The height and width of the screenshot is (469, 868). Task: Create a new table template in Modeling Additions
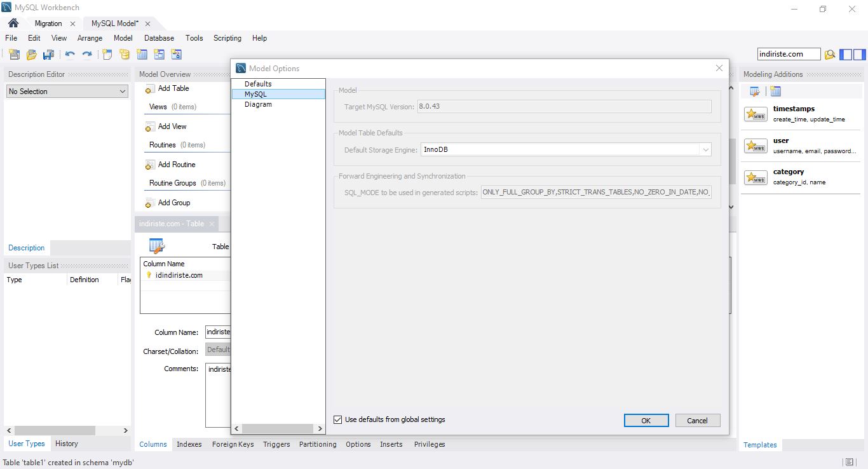pyautogui.click(x=775, y=92)
